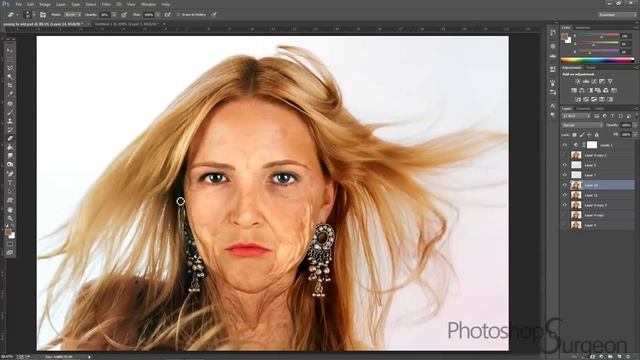
Task: Hide the Levels 1 adjustment layer
Action: point(565,145)
